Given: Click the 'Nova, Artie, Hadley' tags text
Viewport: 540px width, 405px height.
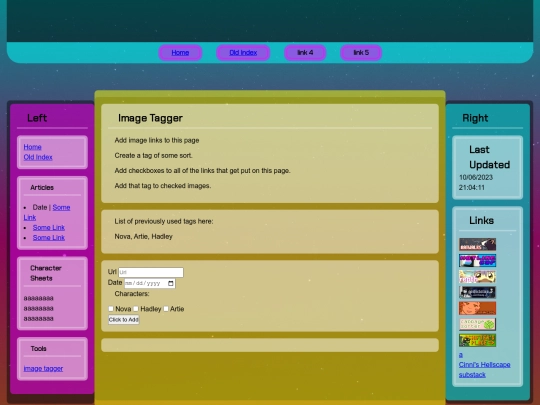Looking at the screenshot, I should click(x=144, y=237).
